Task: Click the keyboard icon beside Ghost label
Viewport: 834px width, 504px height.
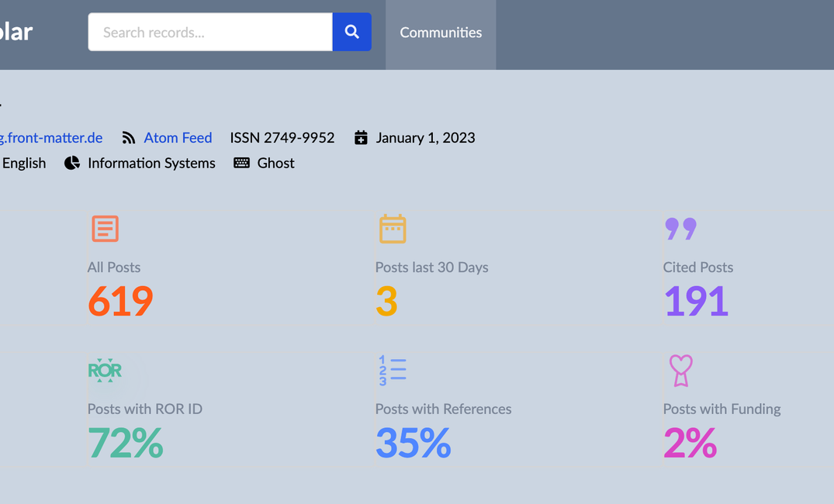Action: point(241,163)
